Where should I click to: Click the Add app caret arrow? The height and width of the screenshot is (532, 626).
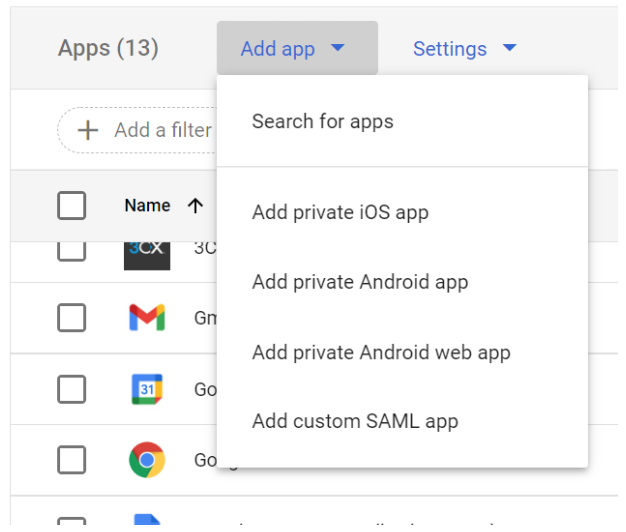pyautogui.click(x=338, y=48)
